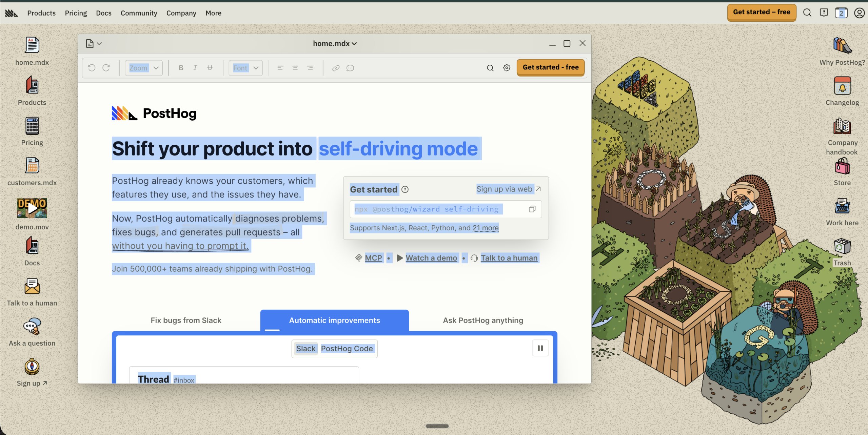The height and width of the screenshot is (435, 868).
Task: Toggle italic formatting
Action: [195, 68]
